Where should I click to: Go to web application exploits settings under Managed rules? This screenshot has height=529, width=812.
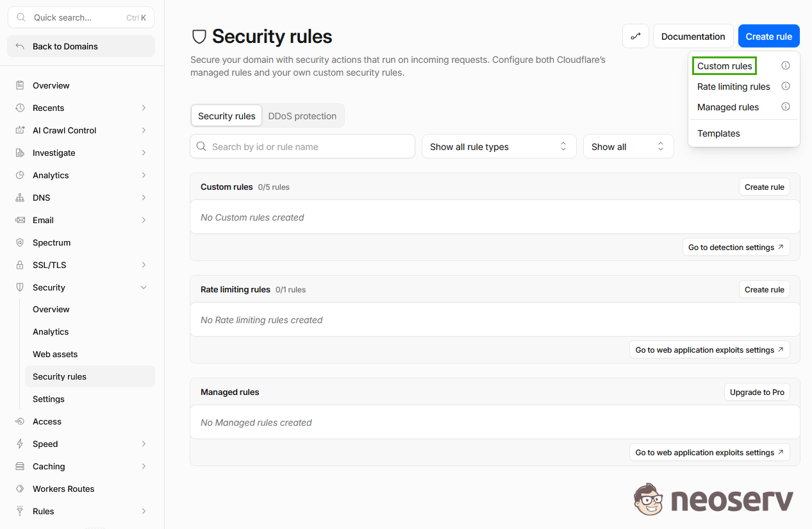710,452
